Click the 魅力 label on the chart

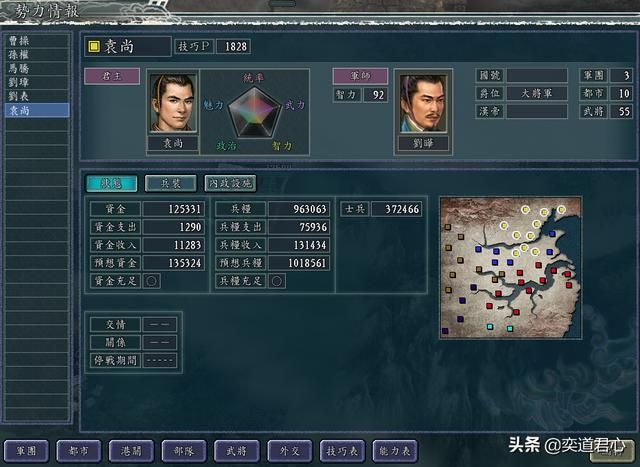(x=214, y=105)
